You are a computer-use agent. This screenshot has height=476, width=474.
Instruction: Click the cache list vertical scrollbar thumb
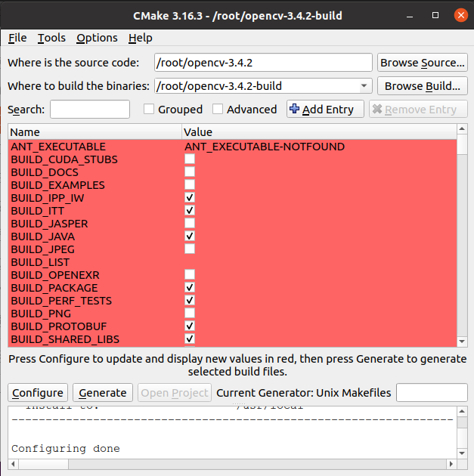[x=462, y=144]
